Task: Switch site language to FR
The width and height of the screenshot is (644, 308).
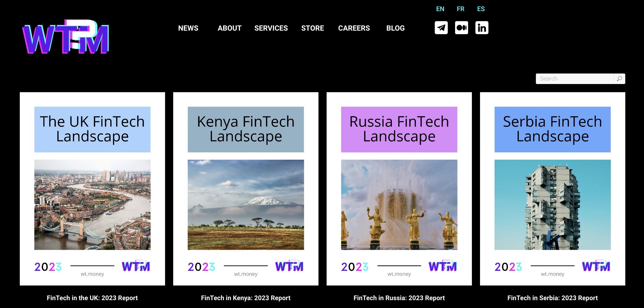Action: (x=461, y=9)
